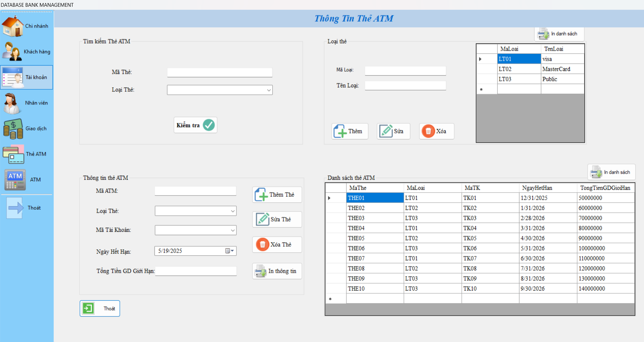The width and height of the screenshot is (644, 342).
Task: Click the Kiểm tra check button
Action: [x=195, y=125]
